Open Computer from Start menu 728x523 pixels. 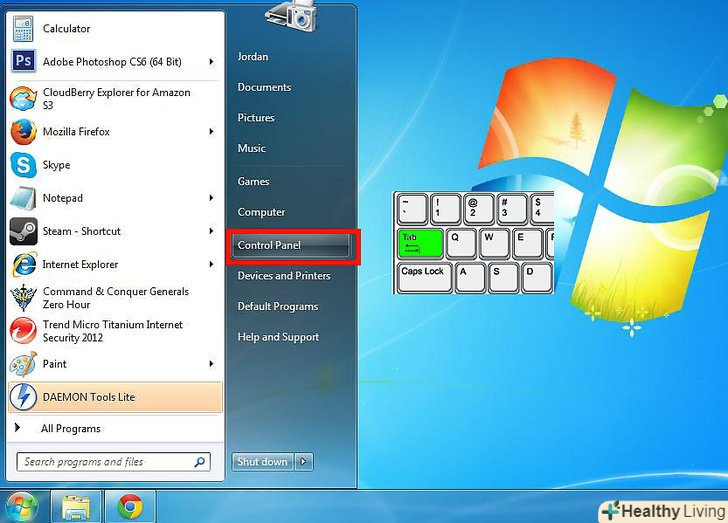tap(261, 212)
